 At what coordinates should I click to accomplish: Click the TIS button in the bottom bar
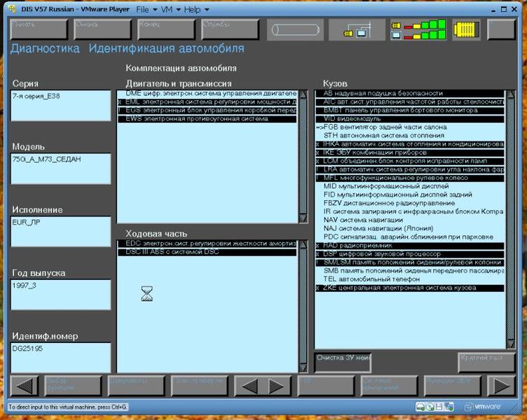[x=326, y=386]
